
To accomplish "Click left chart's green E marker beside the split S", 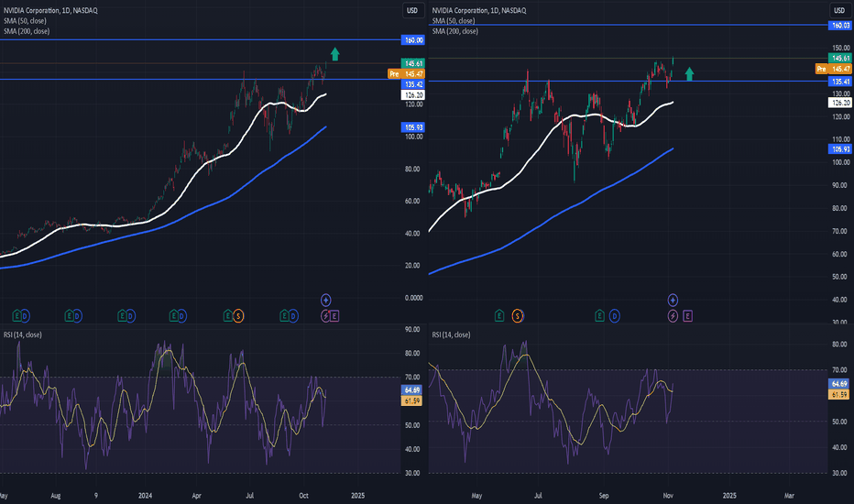I will pos(228,316).
